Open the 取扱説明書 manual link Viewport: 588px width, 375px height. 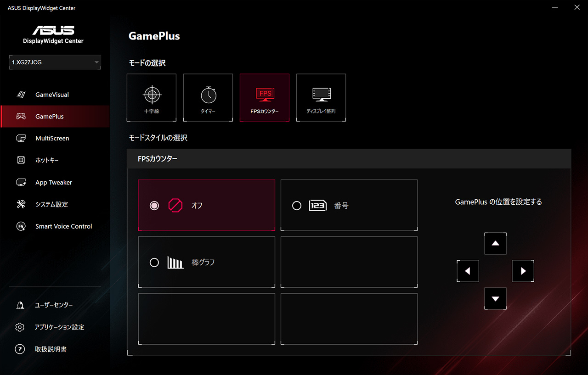click(51, 349)
